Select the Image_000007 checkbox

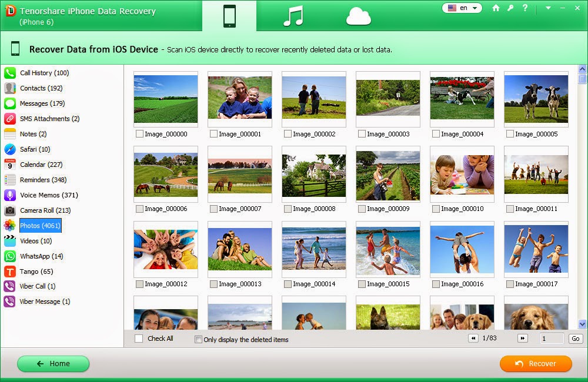click(x=214, y=209)
